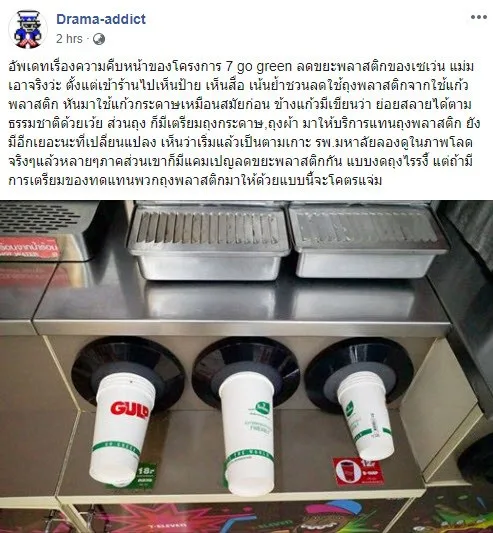Click the left stainless steel tray
Image resolution: width=493 pixels, height=533 pixels.
[x=208, y=243]
